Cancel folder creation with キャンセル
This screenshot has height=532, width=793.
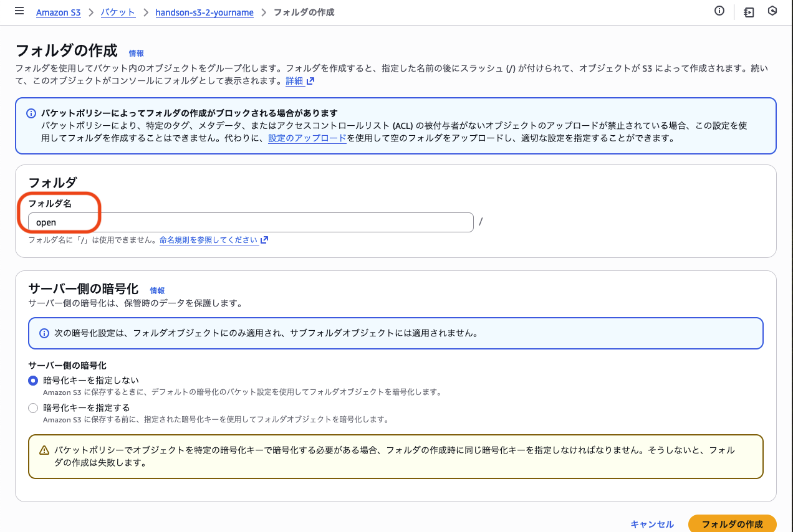tap(652, 524)
